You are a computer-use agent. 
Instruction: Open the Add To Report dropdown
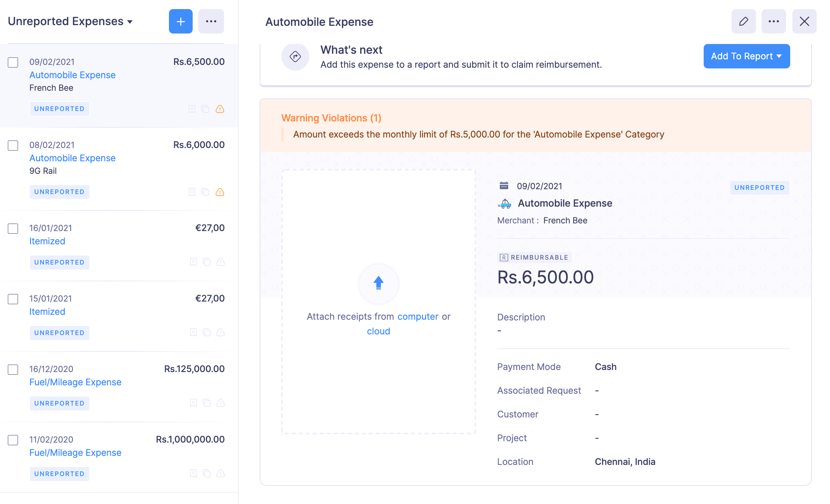tap(746, 56)
